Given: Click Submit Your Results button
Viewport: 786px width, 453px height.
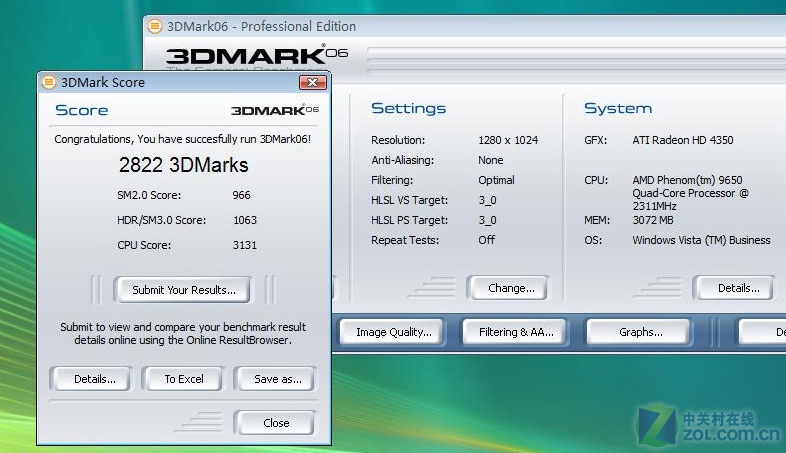Looking at the screenshot, I should tap(183, 290).
